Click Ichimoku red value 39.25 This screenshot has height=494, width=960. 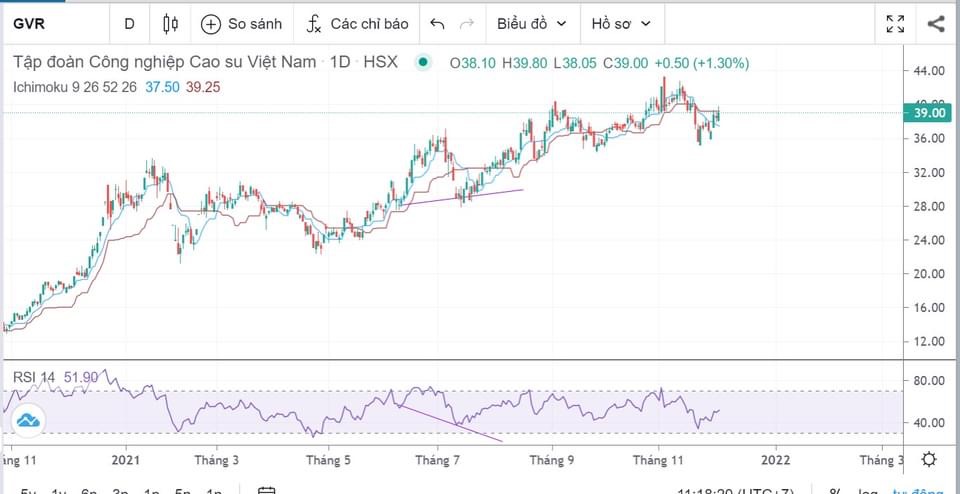point(203,88)
